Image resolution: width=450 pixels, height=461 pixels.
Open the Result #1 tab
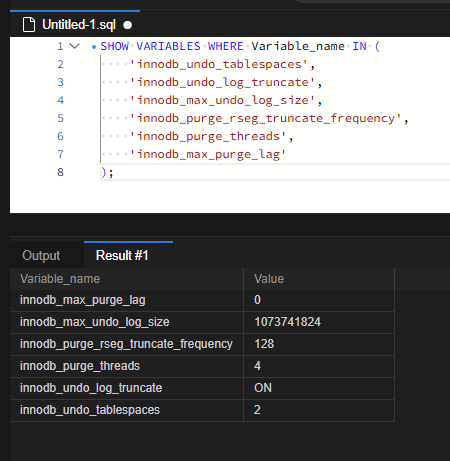pos(122,256)
